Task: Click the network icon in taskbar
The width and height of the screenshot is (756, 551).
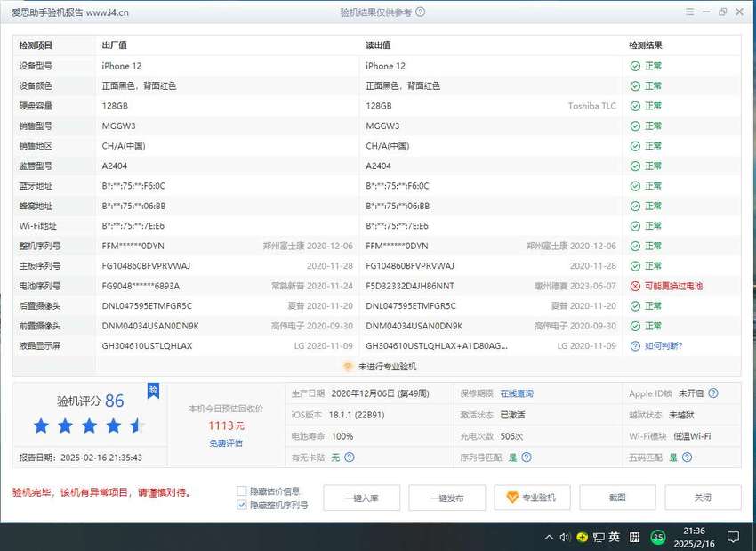Action: tap(599, 537)
